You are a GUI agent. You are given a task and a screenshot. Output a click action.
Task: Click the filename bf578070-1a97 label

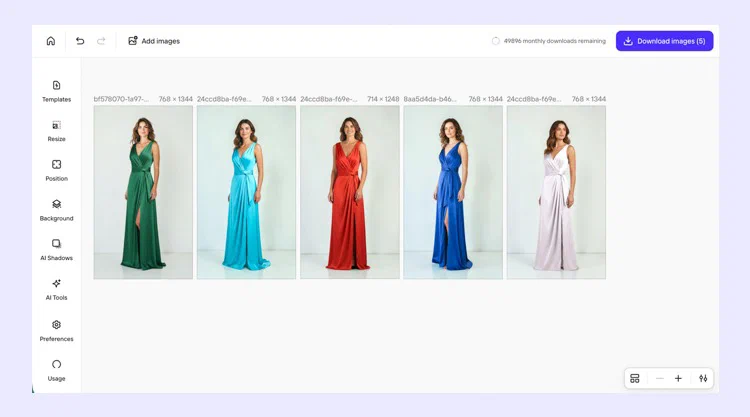click(121, 99)
